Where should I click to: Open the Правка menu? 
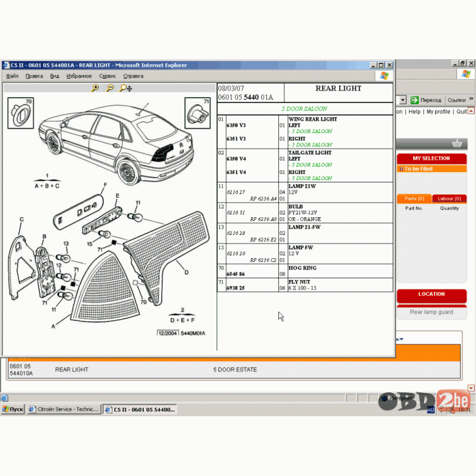click(34, 76)
